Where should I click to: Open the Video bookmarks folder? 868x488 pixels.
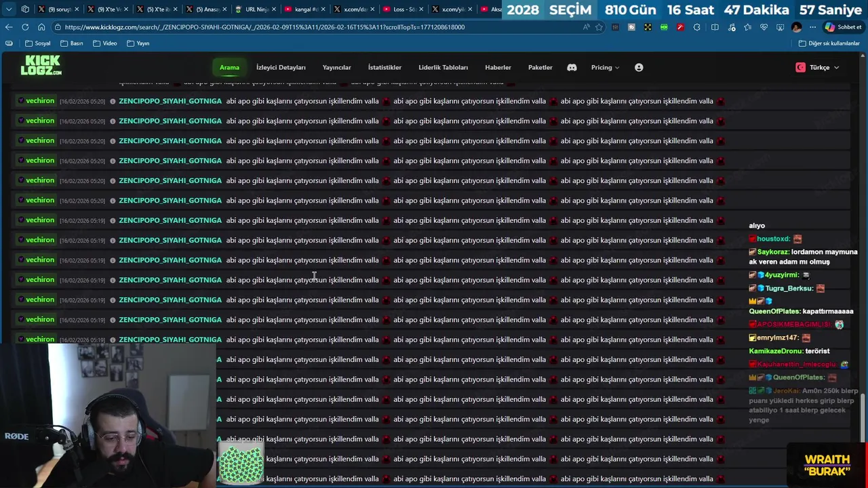click(105, 43)
